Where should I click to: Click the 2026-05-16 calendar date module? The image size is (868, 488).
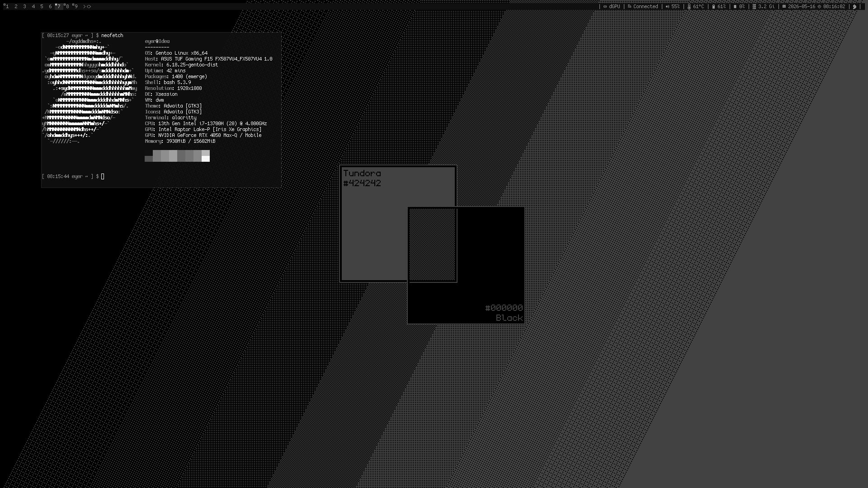tap(798, 6)
